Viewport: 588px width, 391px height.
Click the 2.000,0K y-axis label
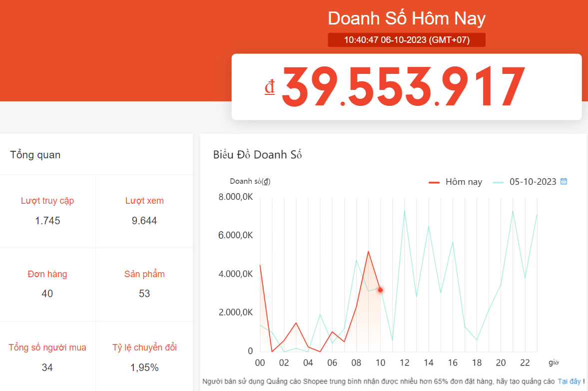click(235, 312)
